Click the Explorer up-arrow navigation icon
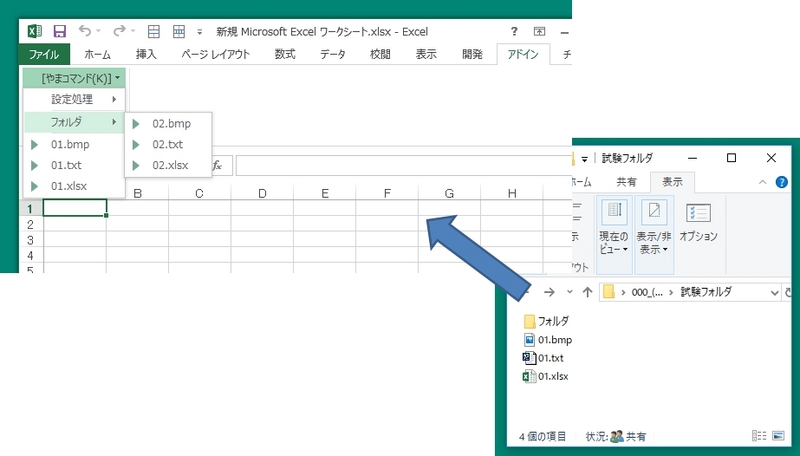The height and width of the screenshot is (456, 800). coord(587,292)
